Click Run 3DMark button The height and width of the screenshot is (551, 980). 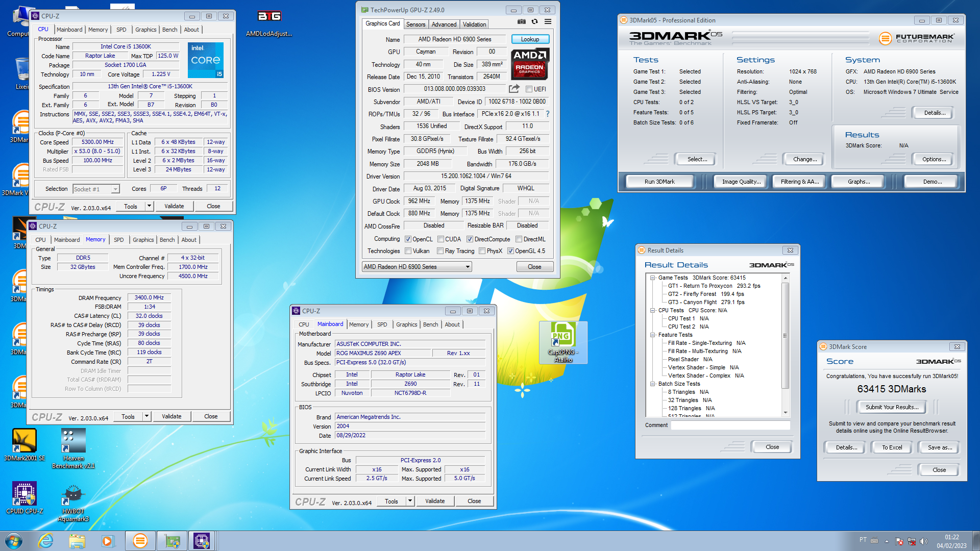pyautogui.click(x=659, y=182)
